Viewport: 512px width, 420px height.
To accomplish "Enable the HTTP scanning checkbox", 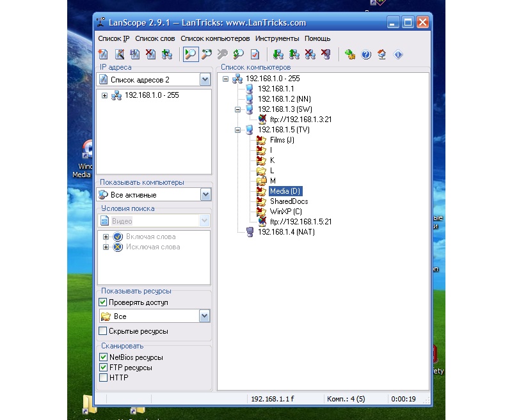I will coord(103,378).
